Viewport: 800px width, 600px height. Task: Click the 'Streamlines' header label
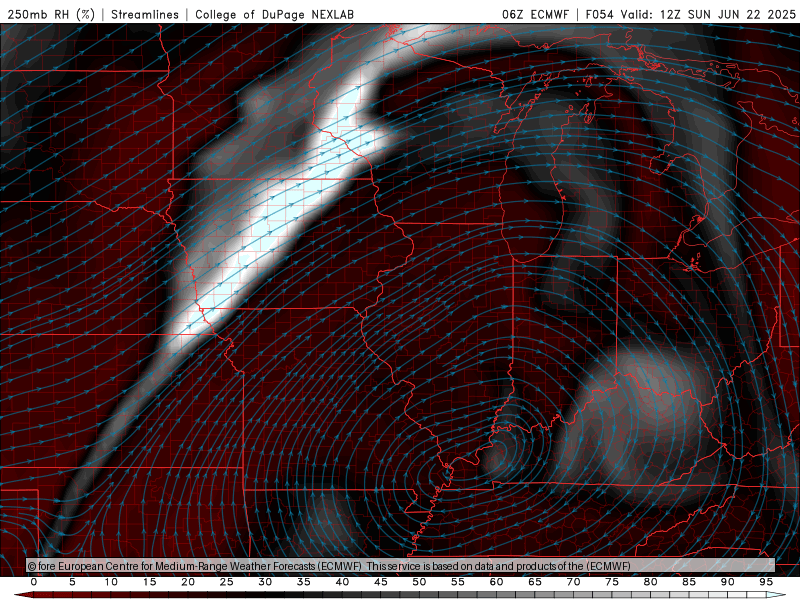[145, 14]
